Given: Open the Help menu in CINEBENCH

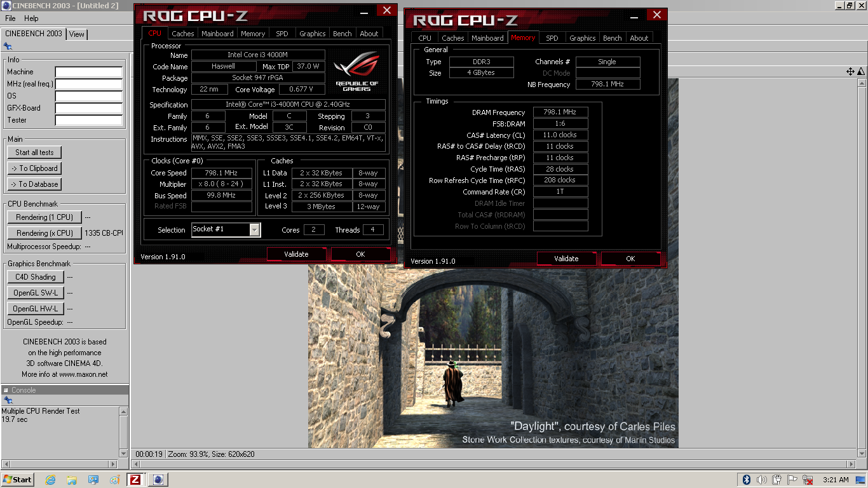Looking at the screenshot, I should pyautogui.click(x=31, y=18).
